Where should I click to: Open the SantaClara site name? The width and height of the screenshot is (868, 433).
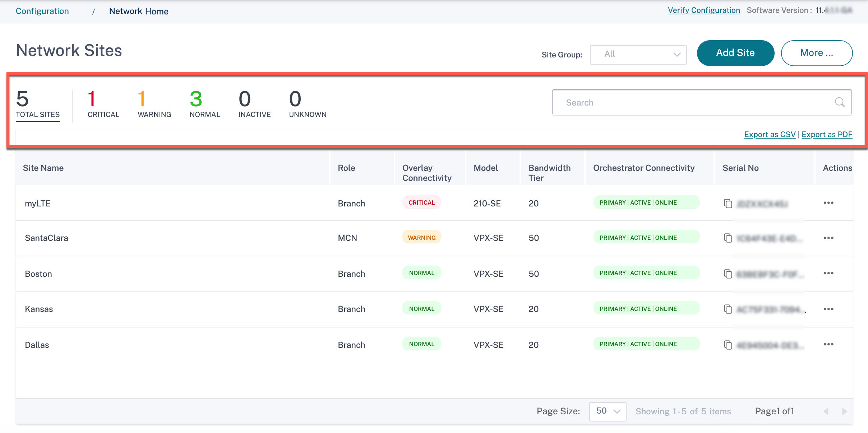tap(46, 238)
